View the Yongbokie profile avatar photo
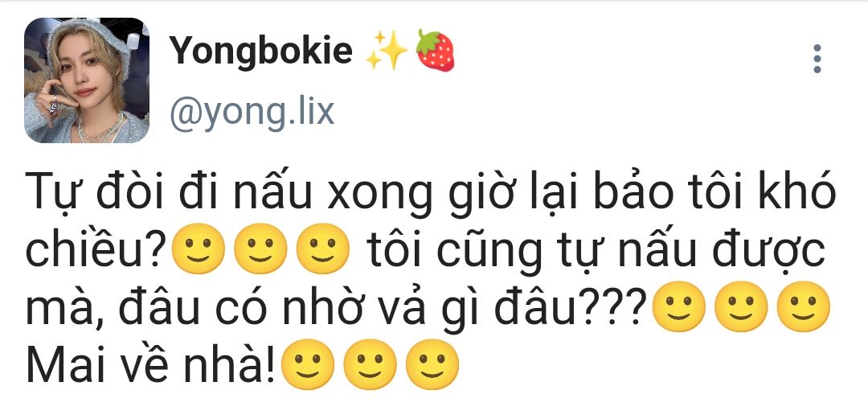This screenshot has width=868, height=419. tap(87, 80)
